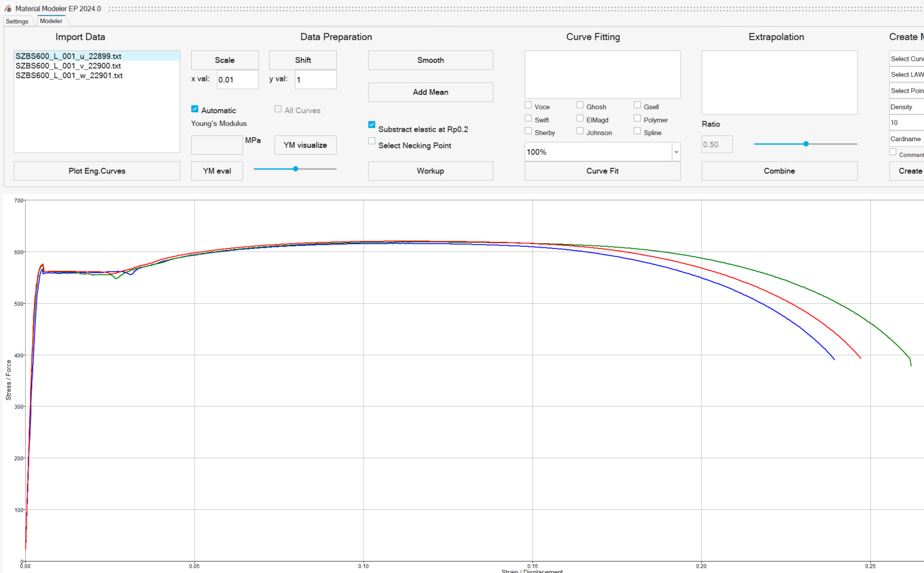
Task: Click the Ratio extrapolation slider handle
Action: click(806, 144)
